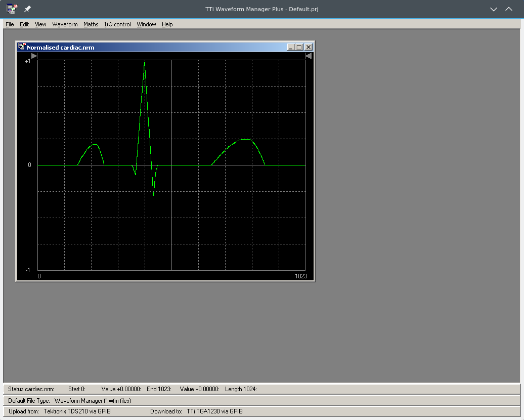Click the left start marker arrow above the graph

34,56
